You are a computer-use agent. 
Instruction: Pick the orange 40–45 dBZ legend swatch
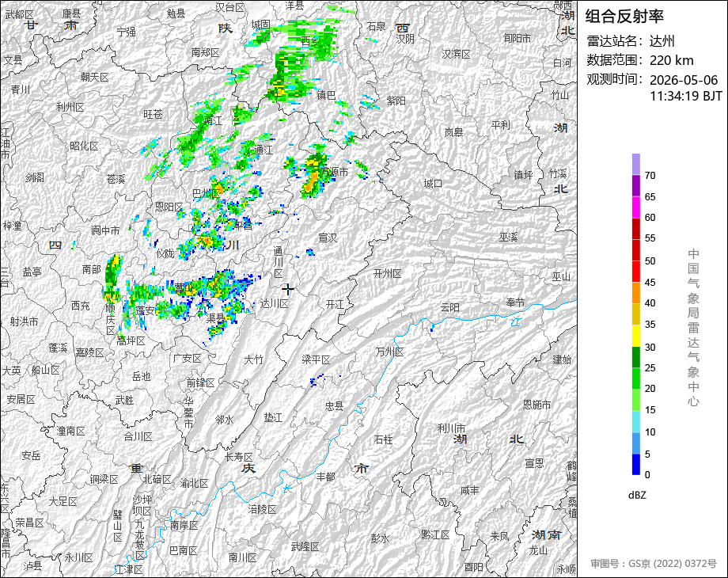click(636, 293)
